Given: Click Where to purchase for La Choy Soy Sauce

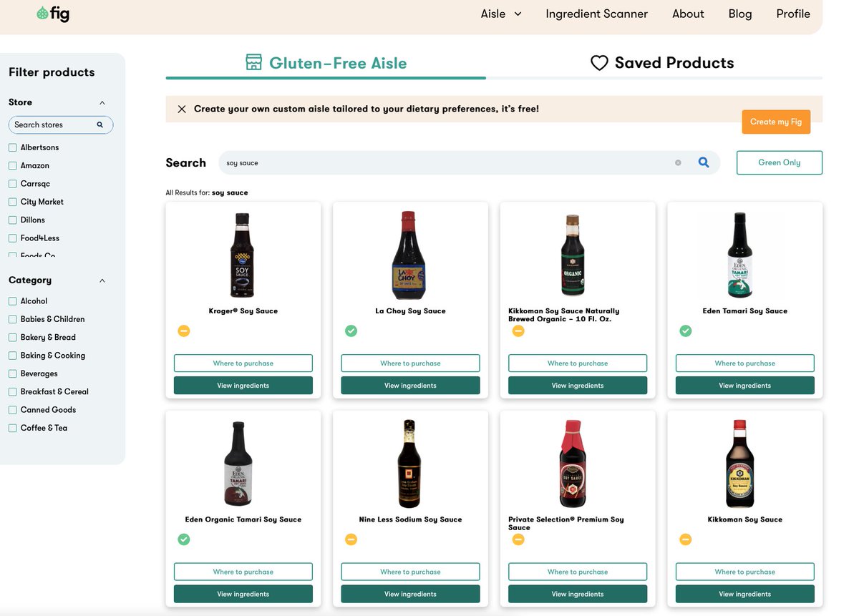Looking at the screenshot, I should pyautogui.click(x=410, y=363).
